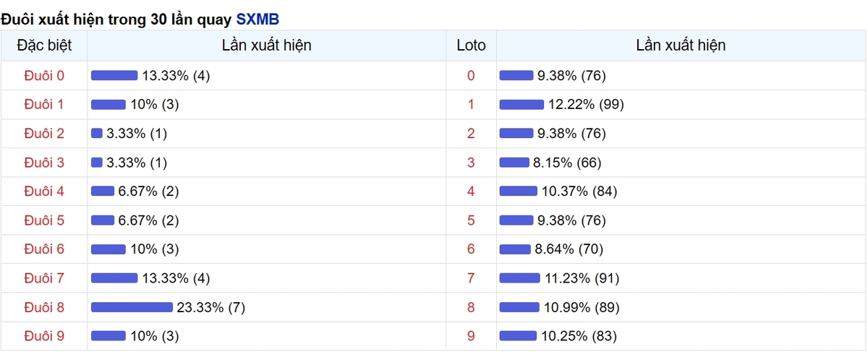
Task: Open the SXMB link in the title
Action: click(x=258, y=19)
